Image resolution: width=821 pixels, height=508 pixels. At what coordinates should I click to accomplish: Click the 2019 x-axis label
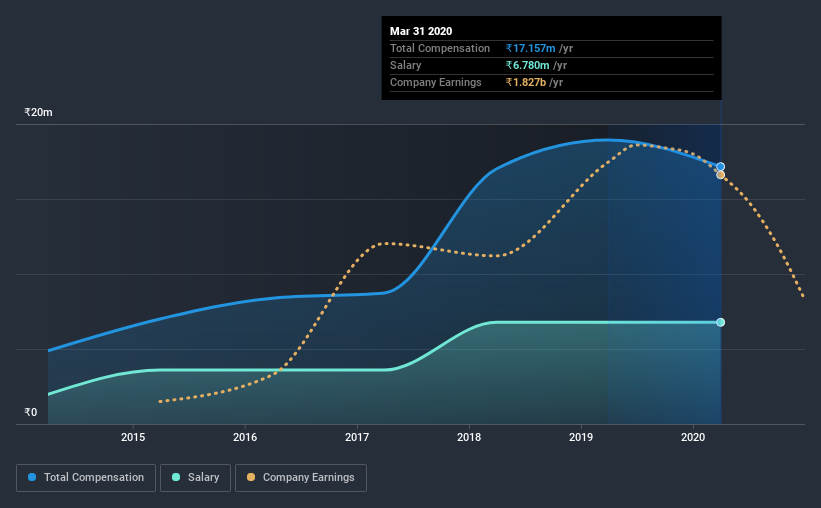point(581,437)
